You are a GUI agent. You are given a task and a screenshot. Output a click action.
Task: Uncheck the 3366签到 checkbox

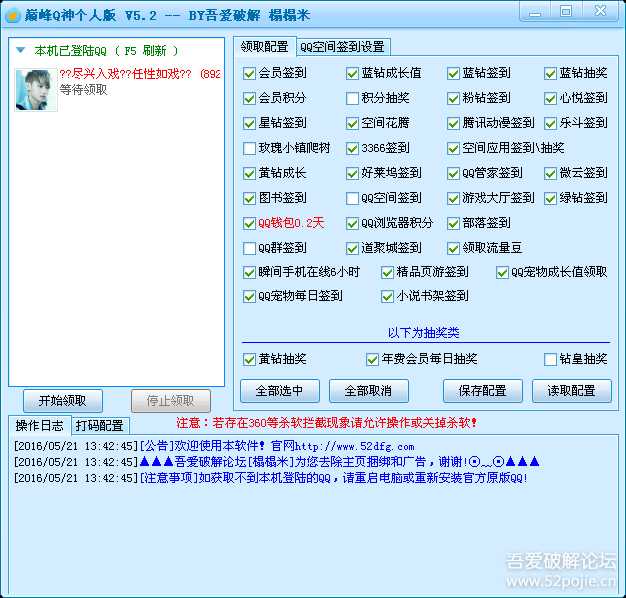[x=352, y=149]
